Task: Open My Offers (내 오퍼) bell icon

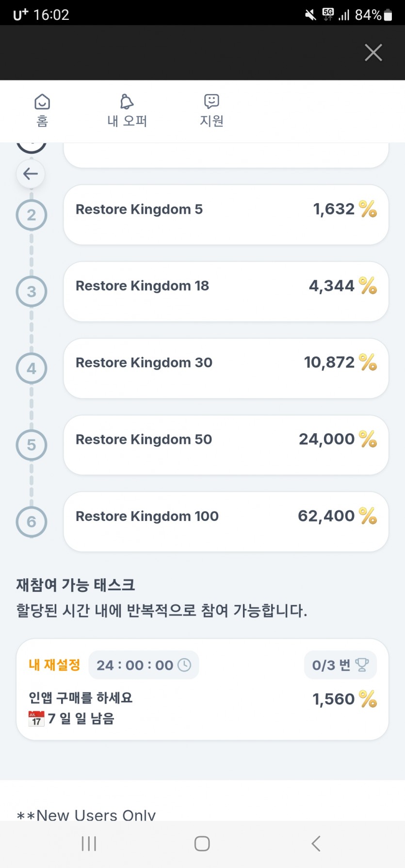Action: 127,102
